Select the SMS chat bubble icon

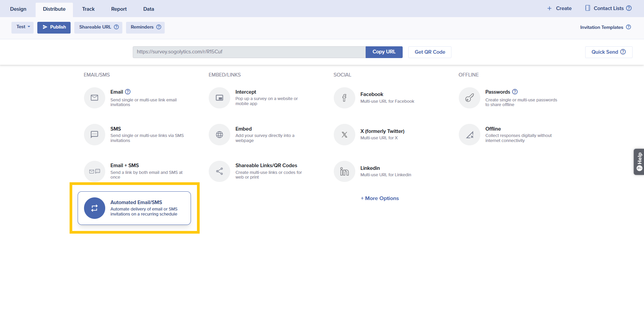[94, 135]
